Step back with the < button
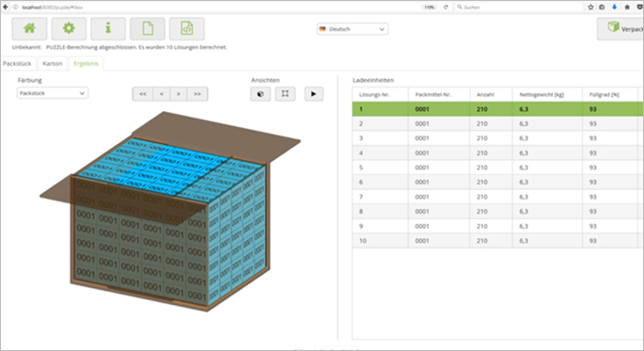 tap(162, 94)
